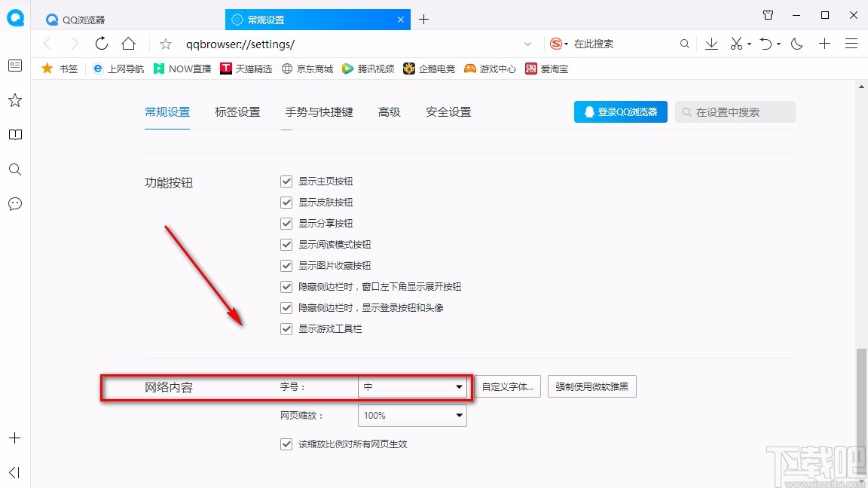Open the address bar dropdown arrow

point(527,44)
